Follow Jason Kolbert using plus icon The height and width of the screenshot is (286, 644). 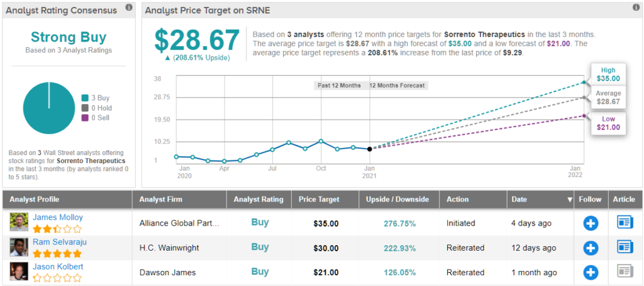click(591, 272)
